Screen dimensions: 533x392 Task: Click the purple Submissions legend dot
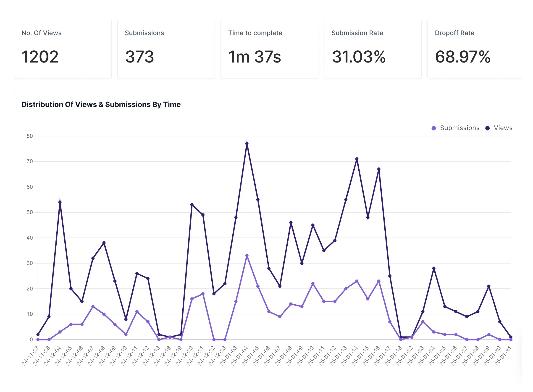tap(433, 128)
